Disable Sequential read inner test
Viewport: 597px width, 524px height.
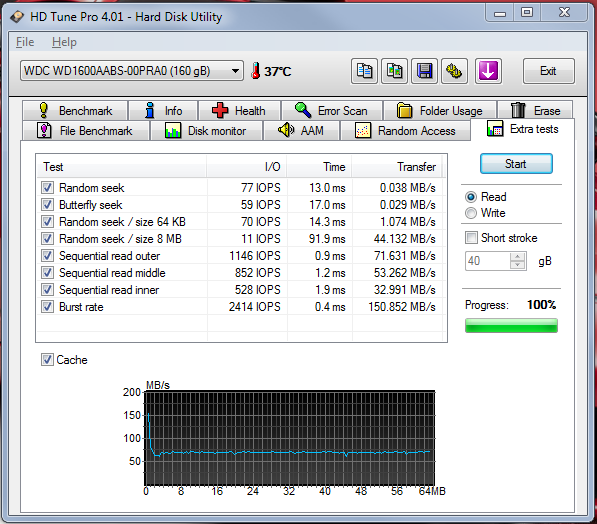[47, 290]
